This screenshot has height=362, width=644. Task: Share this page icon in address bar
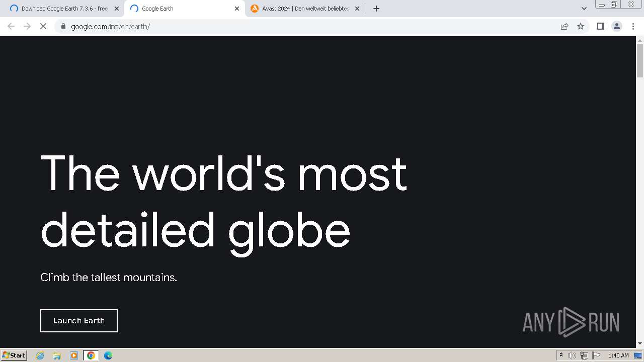(565, 26)
